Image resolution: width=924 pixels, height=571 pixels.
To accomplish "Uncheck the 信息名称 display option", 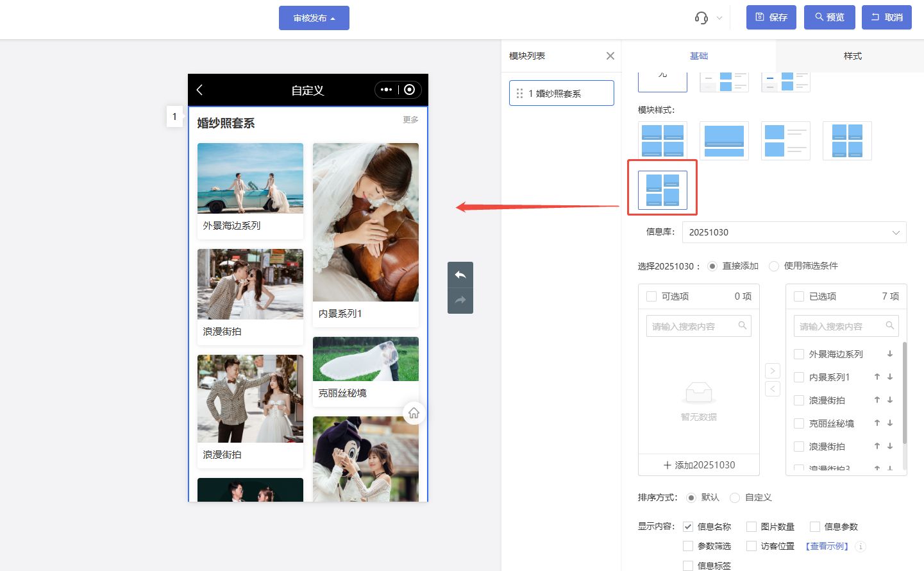I will [x=688, y=527].
